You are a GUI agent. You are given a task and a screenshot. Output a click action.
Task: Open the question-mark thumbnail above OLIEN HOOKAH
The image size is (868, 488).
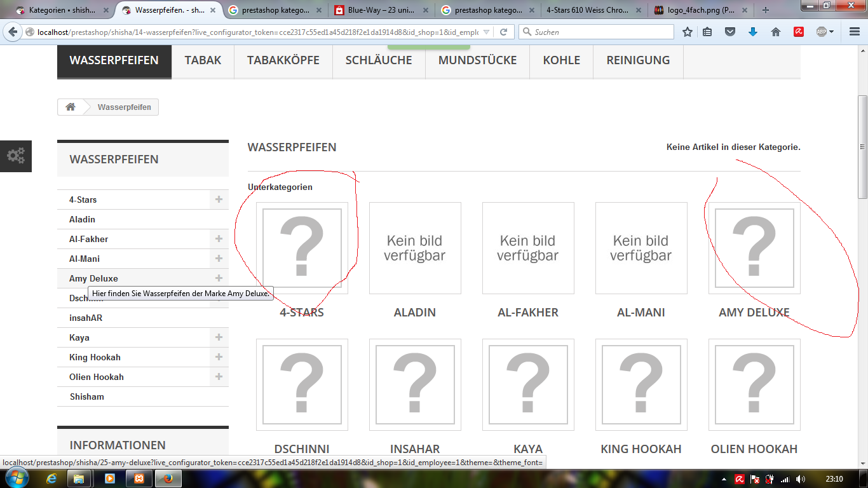pyautogui.click(x=754, y=384)
